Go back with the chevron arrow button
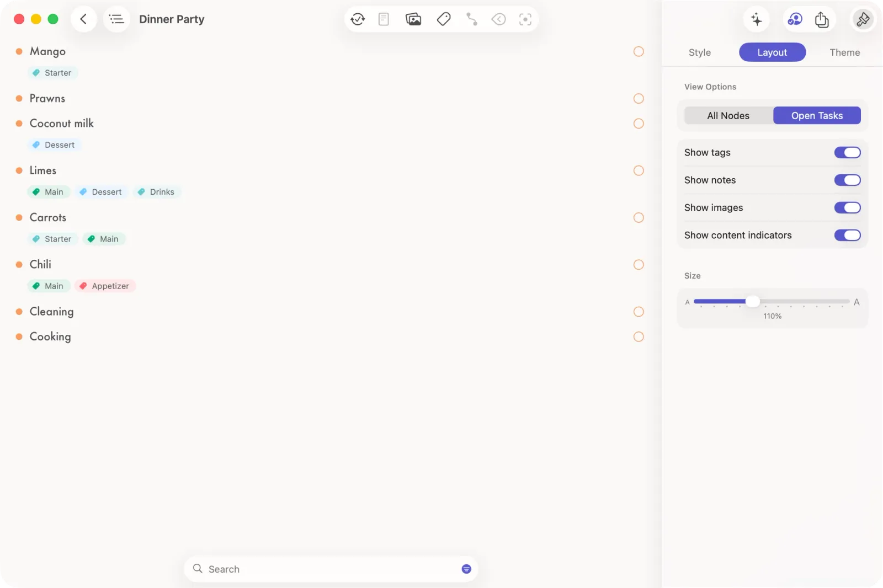 83,19
